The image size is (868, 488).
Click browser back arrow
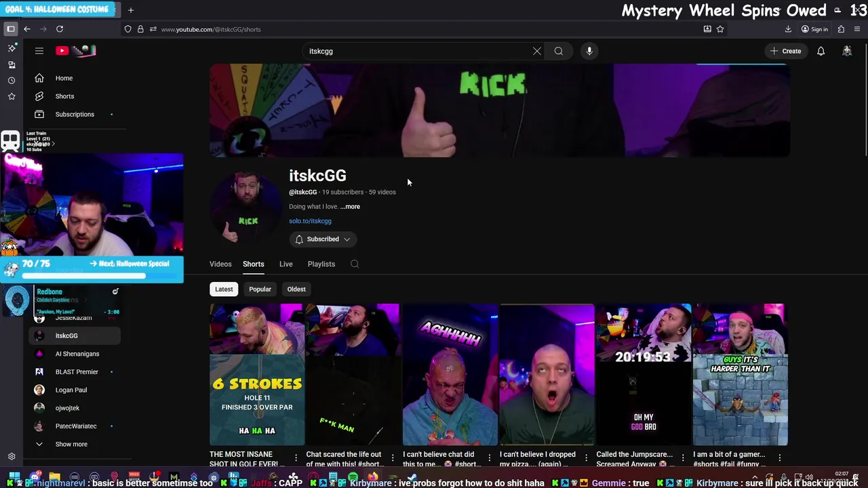pos(27,29)
